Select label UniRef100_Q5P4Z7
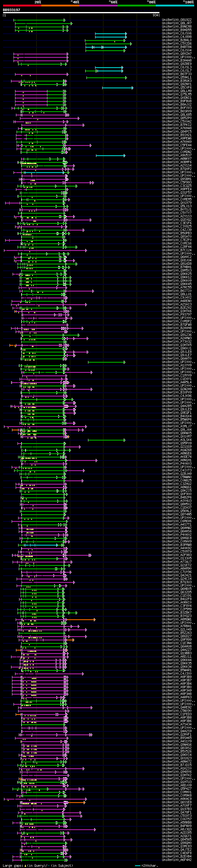Viewport: 197px width, 868px height. pos(177,789)
